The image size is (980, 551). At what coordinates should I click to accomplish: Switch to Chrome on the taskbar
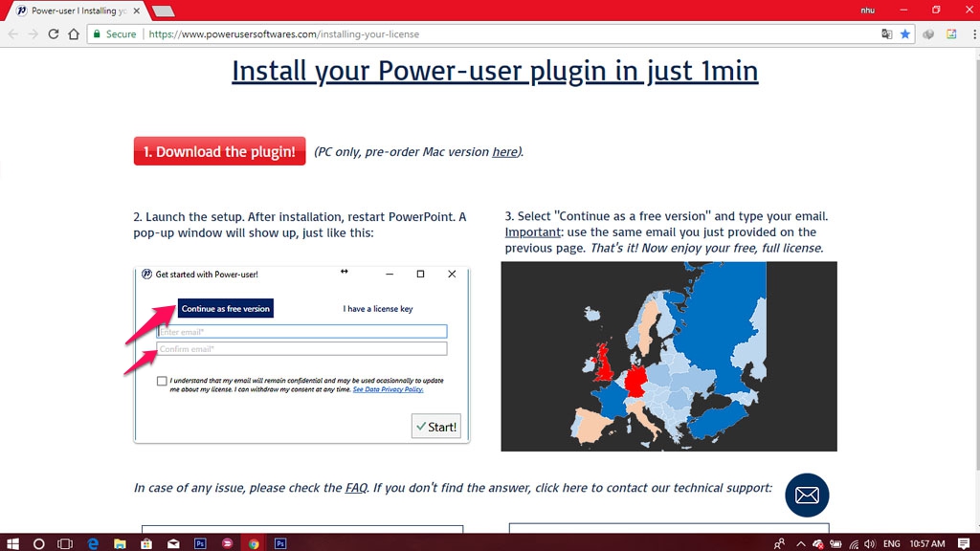pos(253,543)
